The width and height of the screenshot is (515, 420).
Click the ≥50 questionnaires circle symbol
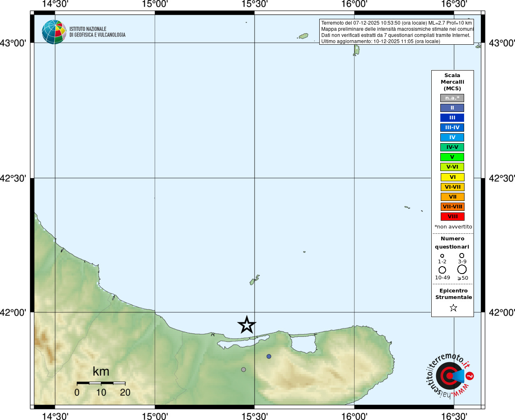tap(462, 269)
